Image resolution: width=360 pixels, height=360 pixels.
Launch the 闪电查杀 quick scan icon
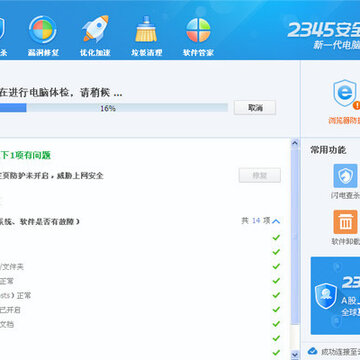(x=345, y=176)
